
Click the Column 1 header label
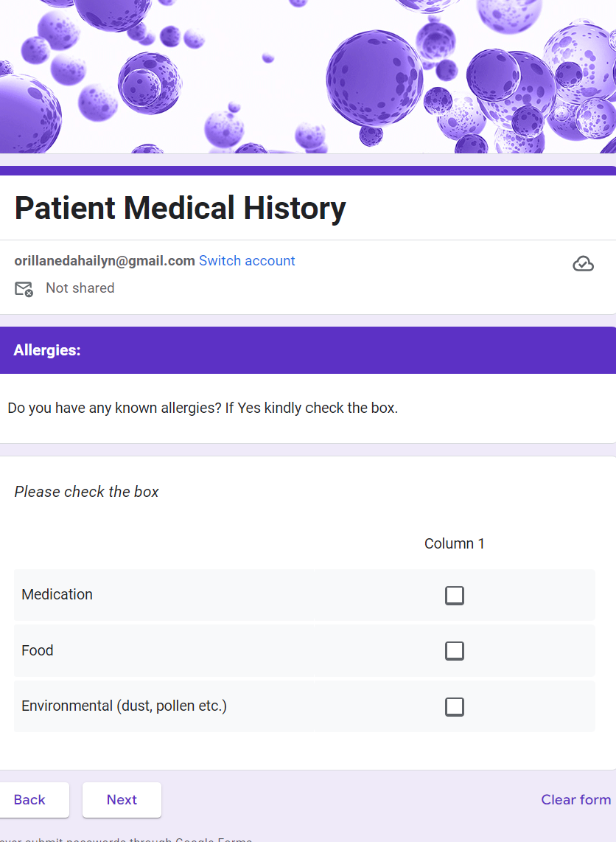coord(455,544)
